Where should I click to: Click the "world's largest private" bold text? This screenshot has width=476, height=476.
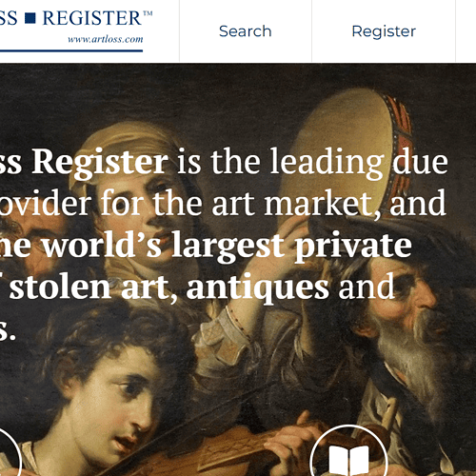coord(228,246)
